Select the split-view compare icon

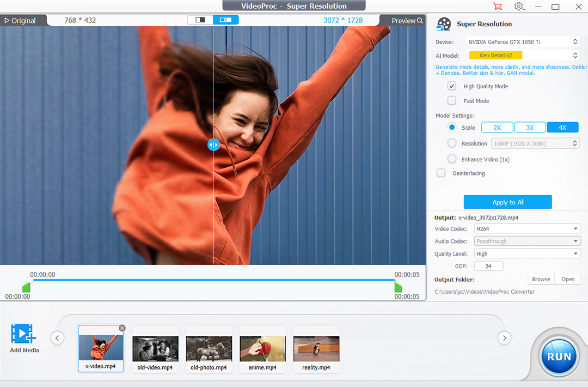pyautogui.click(x=225, y=20)
